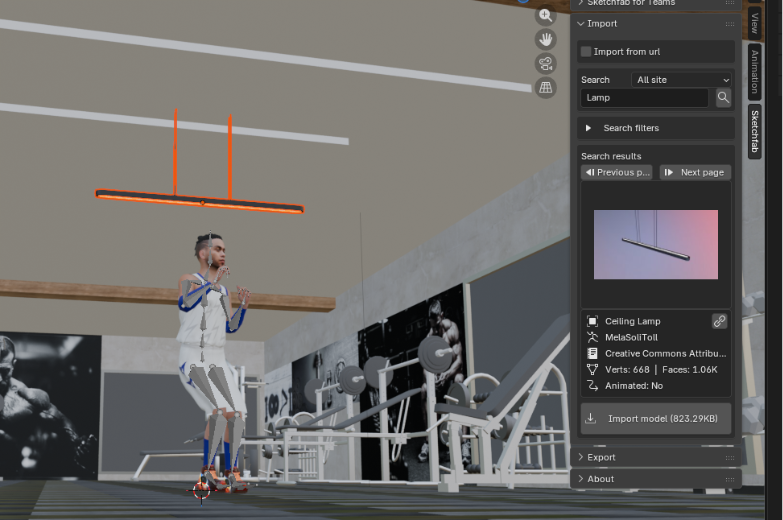
Task: Click the zoom viewport magnifier icon
Action: (x=545, y=15)
